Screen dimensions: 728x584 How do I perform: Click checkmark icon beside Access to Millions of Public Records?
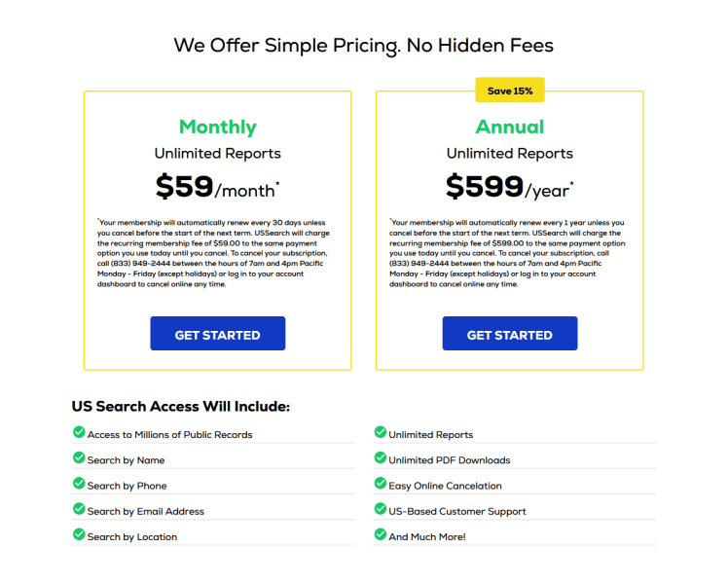(79, 432)
